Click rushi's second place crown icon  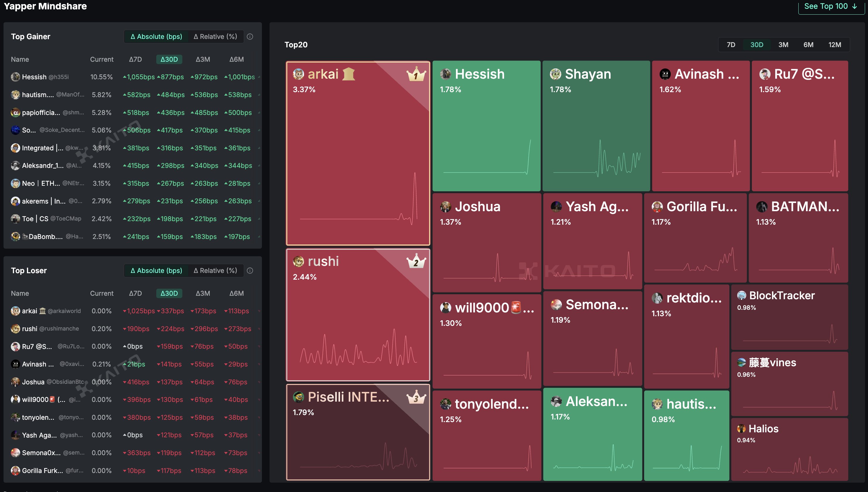(416, 261)
